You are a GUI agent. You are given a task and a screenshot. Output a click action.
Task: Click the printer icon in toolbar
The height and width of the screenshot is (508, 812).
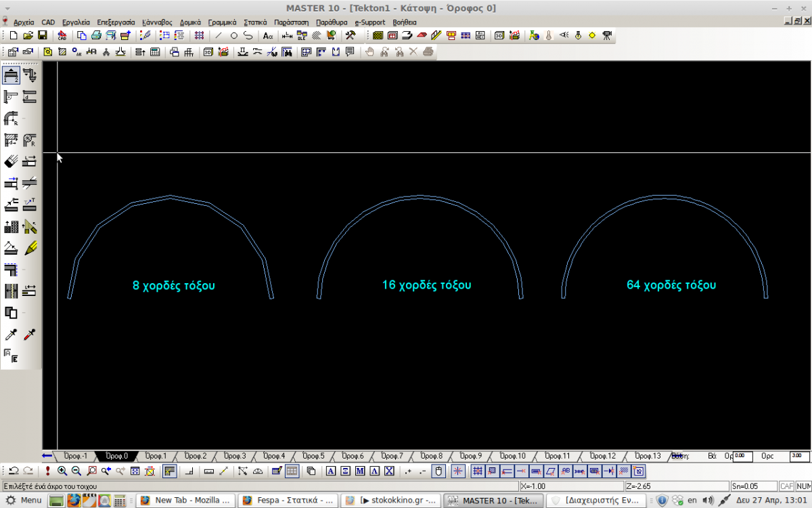pyautogui.click(x=96, y=35)
